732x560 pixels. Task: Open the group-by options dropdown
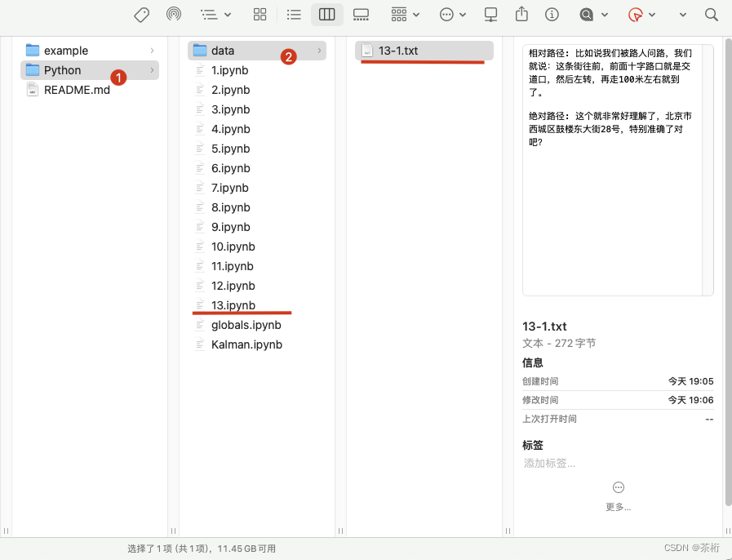pyautogui.click(x=406, y=15)
